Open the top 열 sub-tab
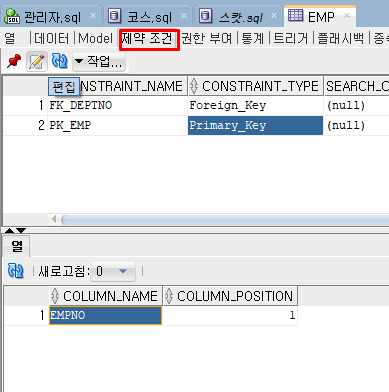 10,38
